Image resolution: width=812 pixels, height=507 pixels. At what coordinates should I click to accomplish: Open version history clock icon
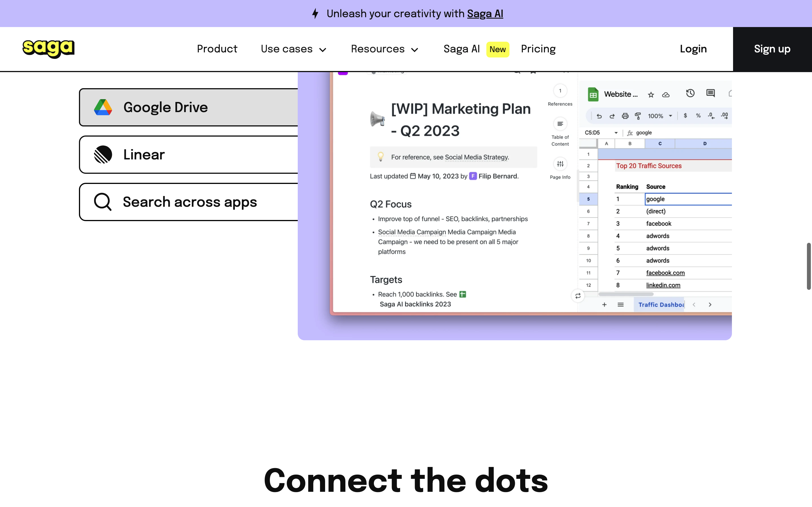pos(690,94)
